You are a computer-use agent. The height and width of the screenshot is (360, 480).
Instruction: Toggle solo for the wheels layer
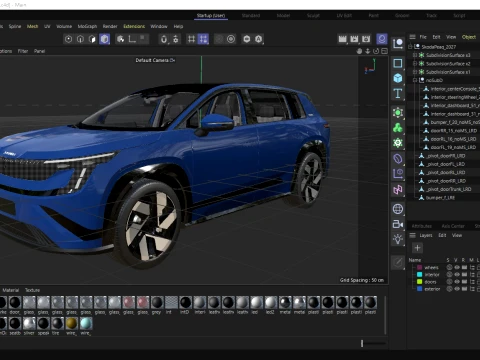[449, 267]
